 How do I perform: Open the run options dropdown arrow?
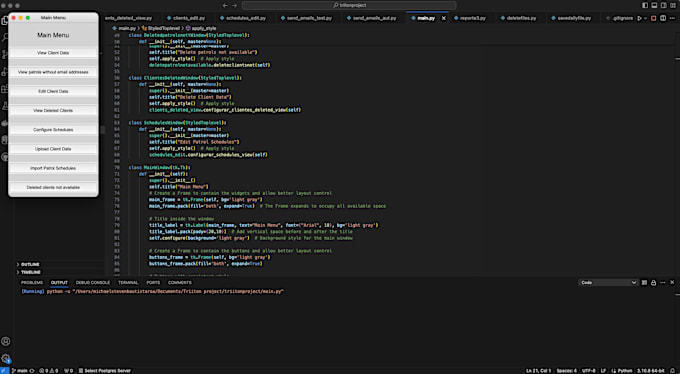tap(645, 18)
